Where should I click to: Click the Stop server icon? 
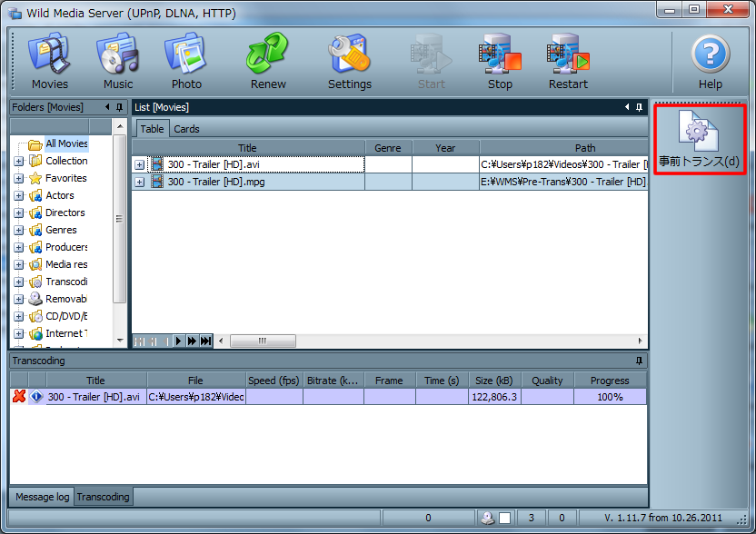pyautogui.click(x=500, y=61)
